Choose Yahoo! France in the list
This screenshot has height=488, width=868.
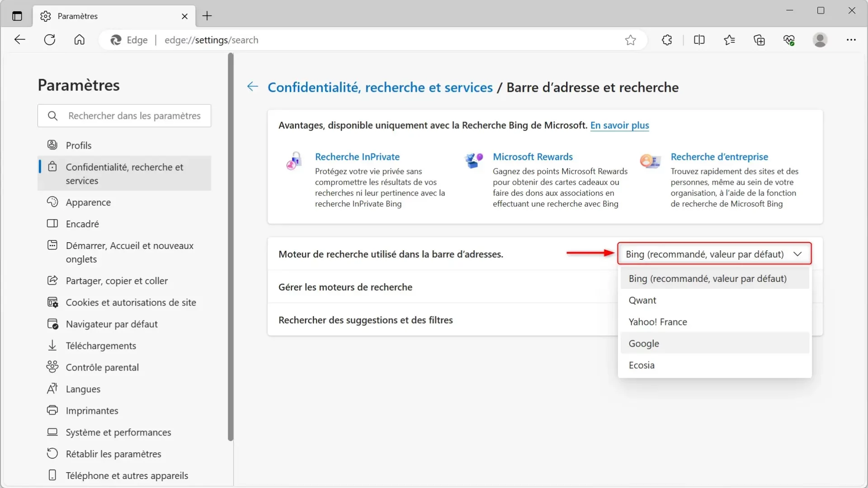715,322
